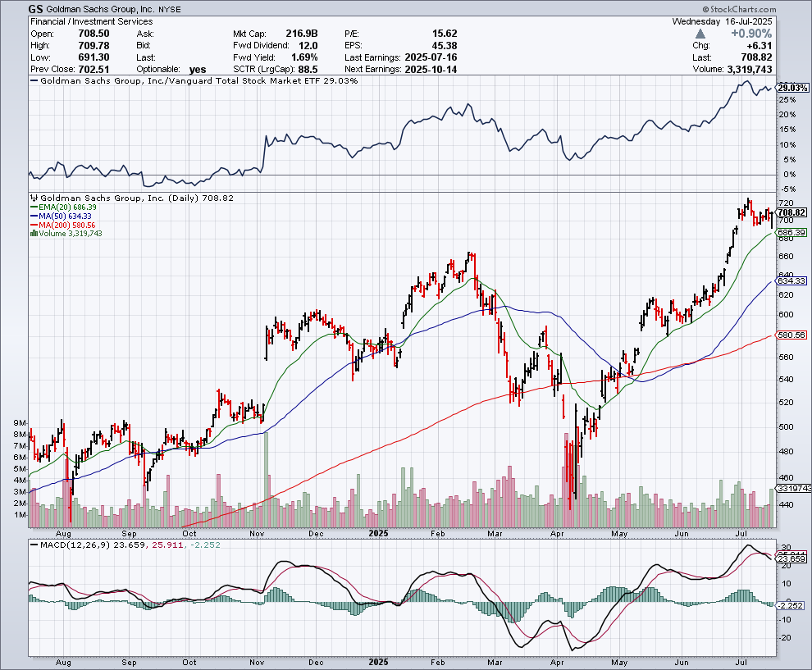This screenshot has height=670, width=812.
Task: Click the green line swatch before EMA(20)
Action: pyautogui.click(x=34, y=207)
